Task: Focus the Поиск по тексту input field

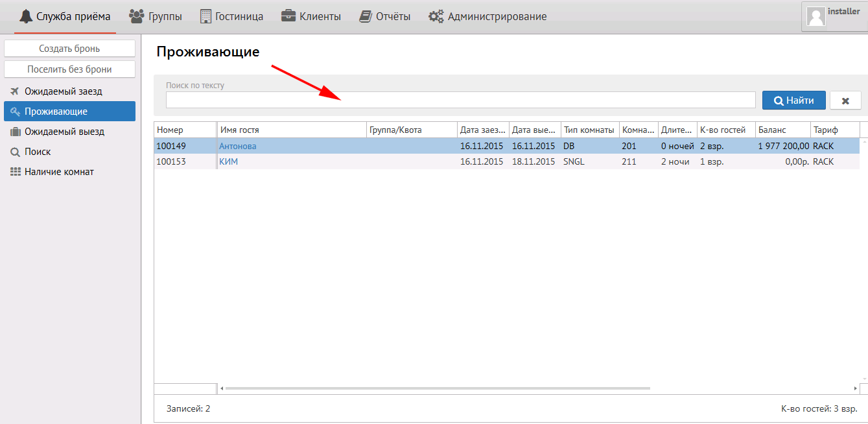Action: pyautogui.click(x=460, y=100)
